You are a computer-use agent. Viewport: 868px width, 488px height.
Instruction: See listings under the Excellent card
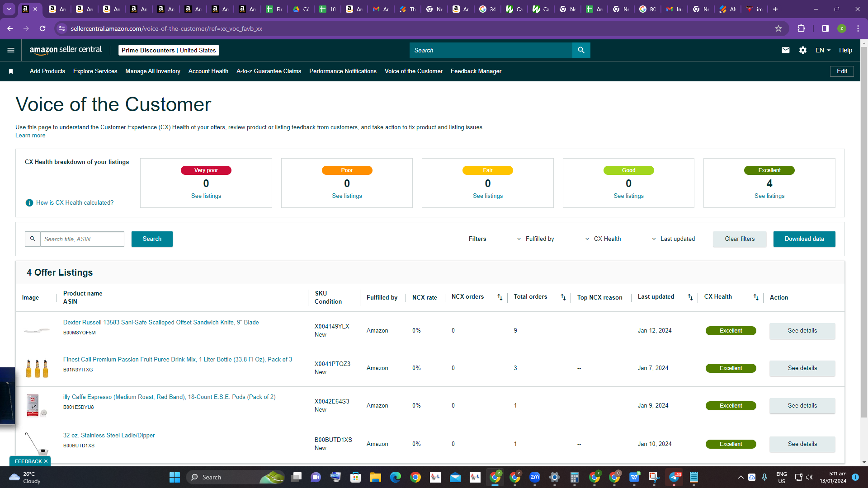tap(769, 196)
